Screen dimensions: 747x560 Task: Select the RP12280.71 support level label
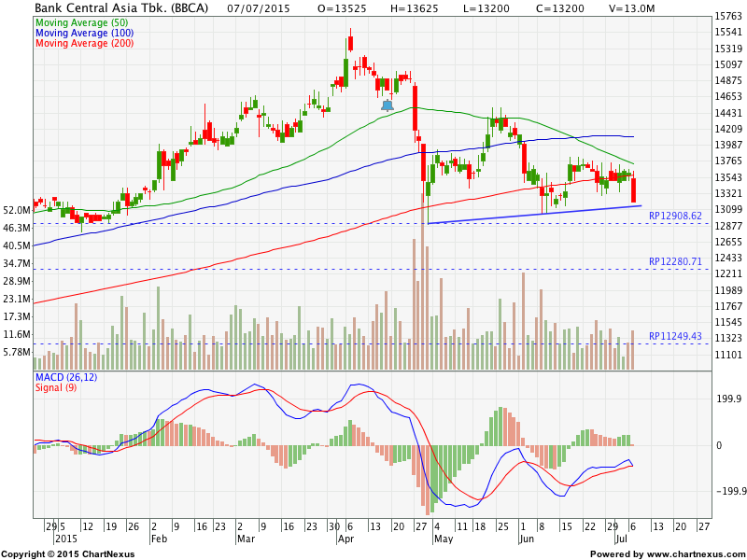click(674, 262)
